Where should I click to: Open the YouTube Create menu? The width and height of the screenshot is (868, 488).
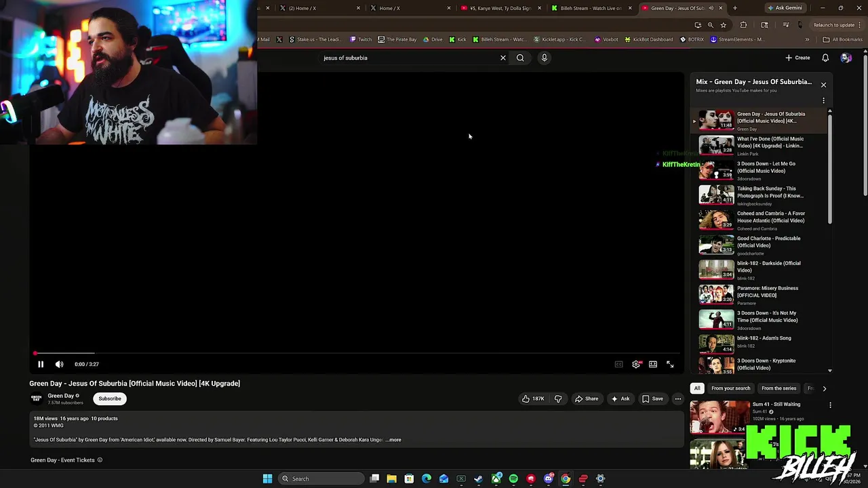click(797, 58)
